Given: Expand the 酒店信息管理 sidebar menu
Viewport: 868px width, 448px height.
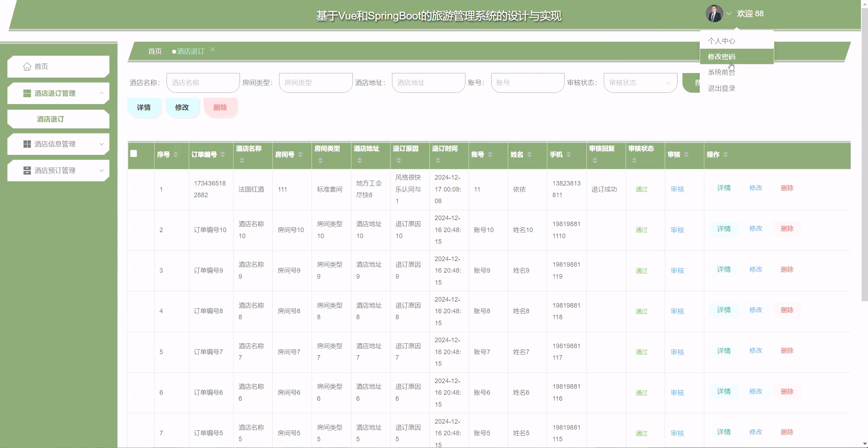Looking at the screenshot, I should pos(102,144).
